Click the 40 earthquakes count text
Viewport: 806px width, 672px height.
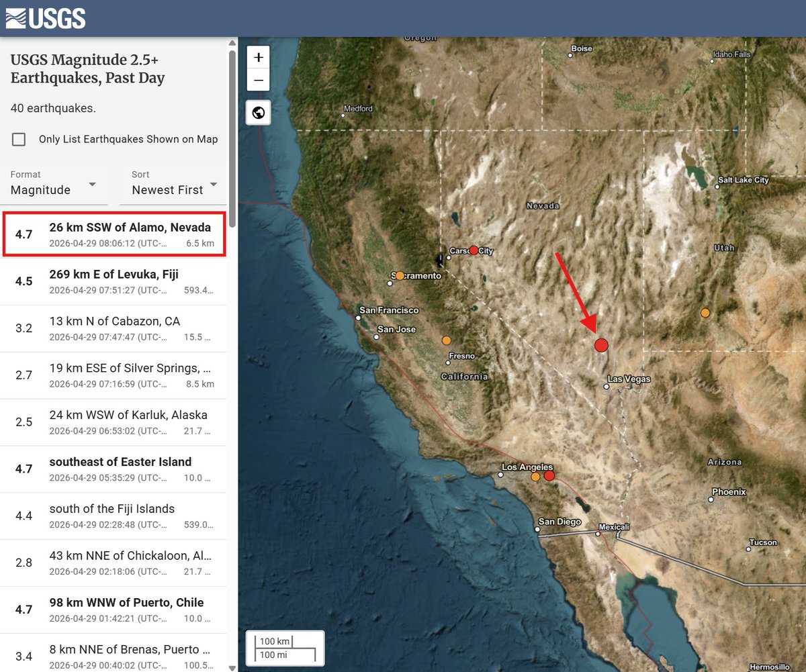(x=53, y=108)
